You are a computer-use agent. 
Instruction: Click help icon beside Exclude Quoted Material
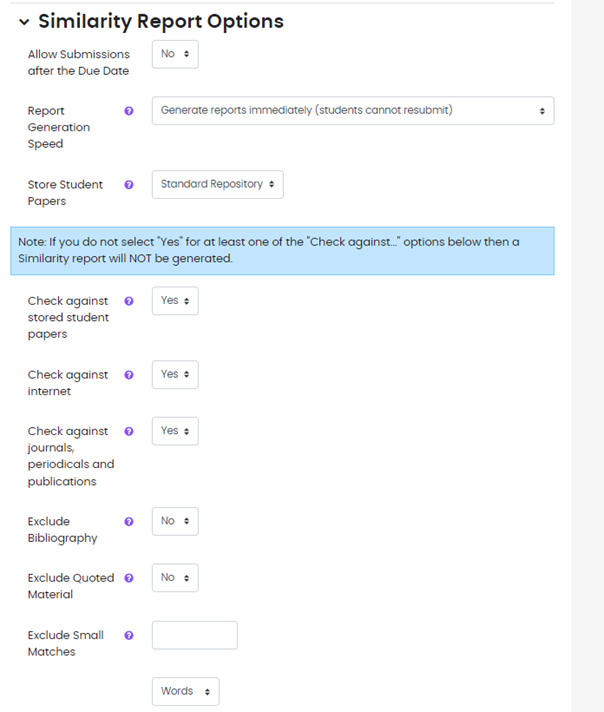click(129, 578)
